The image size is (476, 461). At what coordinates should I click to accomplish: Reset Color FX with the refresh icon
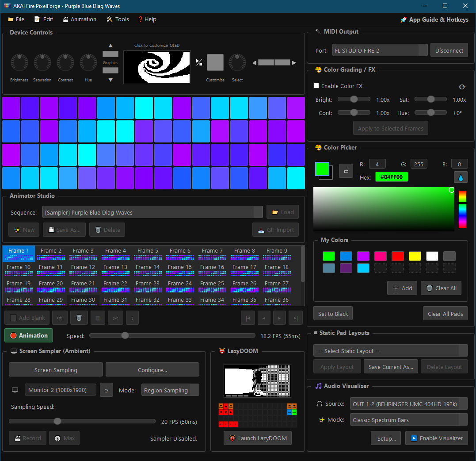click(462, 87)
